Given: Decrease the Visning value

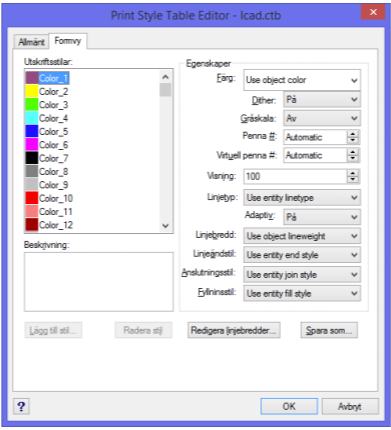Looking at the screenshot, I should point(353,180).
